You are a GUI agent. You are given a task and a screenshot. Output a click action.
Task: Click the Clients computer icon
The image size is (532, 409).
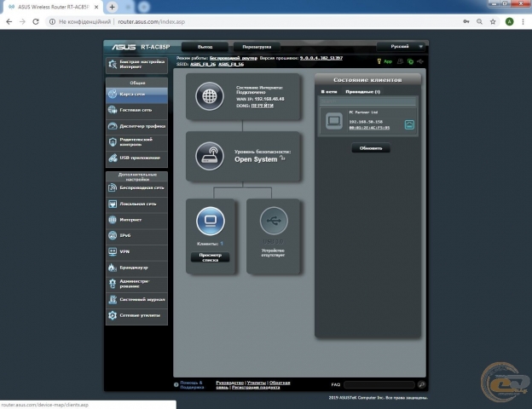tap(210, 221)
